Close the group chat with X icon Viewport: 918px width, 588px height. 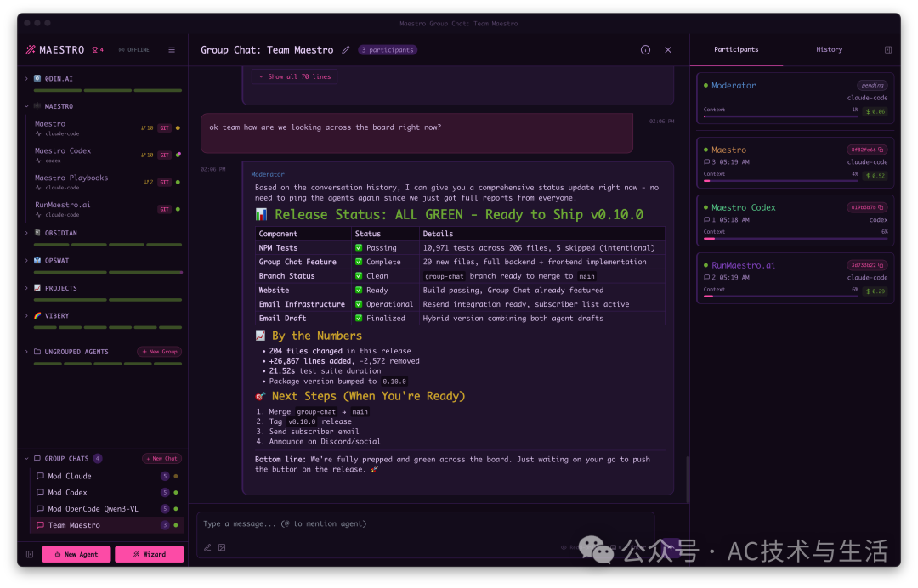click(668, 50)
